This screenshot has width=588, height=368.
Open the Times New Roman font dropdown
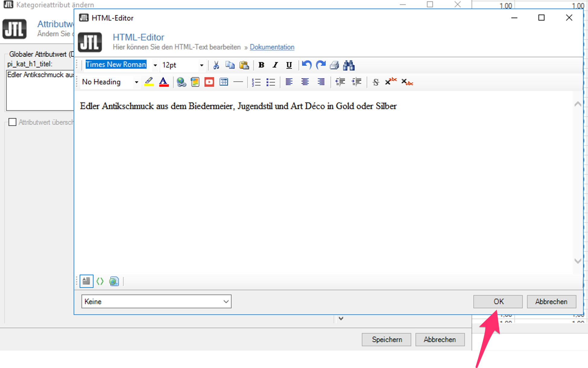tap(155, 65)
